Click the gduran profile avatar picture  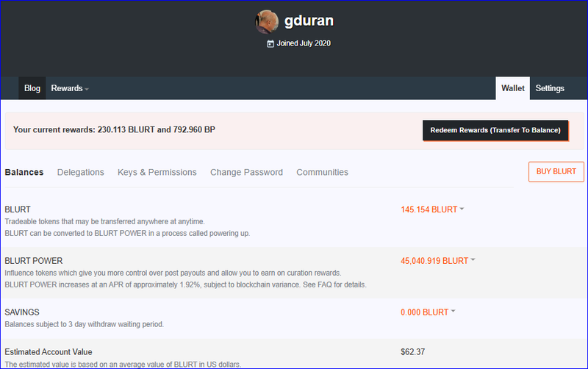click(266, 22)
